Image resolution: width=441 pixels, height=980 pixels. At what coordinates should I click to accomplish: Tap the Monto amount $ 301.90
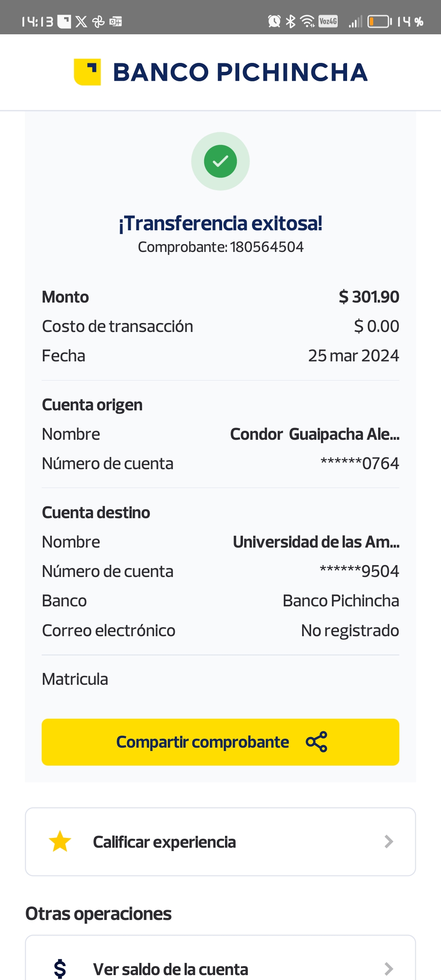tap(369, 297)
